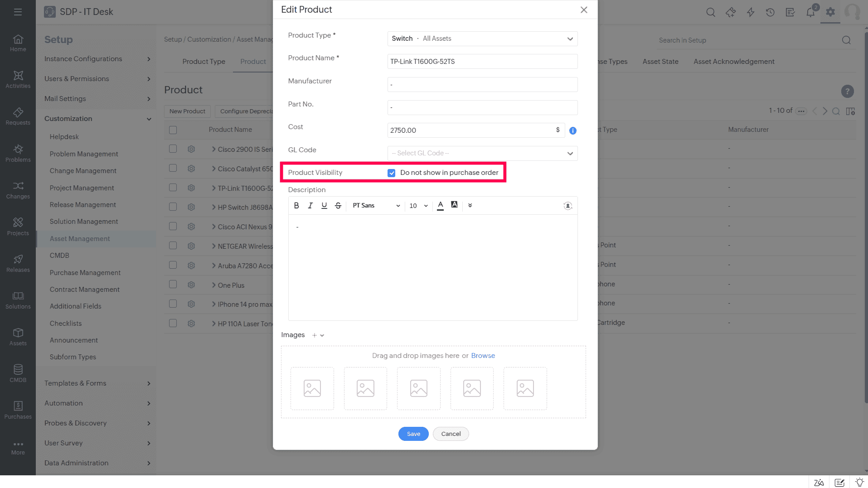Switch to the Asset State tab
This screenshot has width=868, height=488.
click(660, 62)
